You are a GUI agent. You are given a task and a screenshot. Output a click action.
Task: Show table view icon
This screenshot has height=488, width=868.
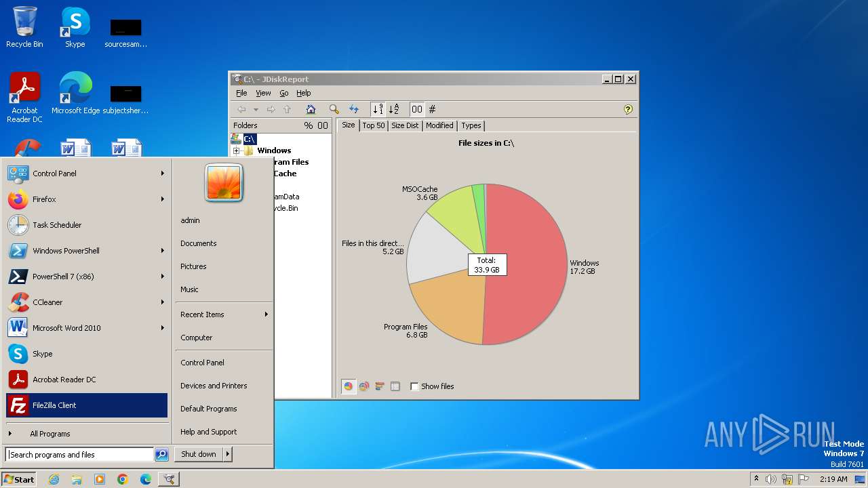[x=395, y=386]
